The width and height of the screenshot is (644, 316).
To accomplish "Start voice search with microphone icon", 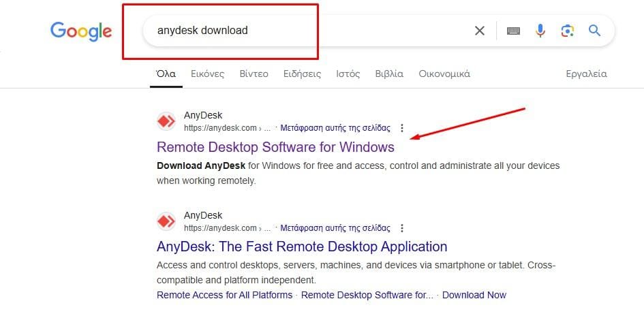I will coord(540,31).
